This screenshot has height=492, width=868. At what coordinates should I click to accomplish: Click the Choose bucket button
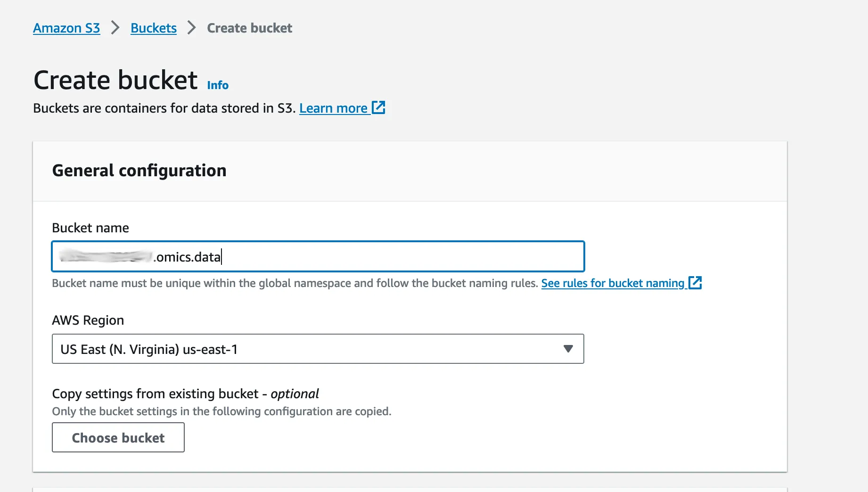(118, 437)
